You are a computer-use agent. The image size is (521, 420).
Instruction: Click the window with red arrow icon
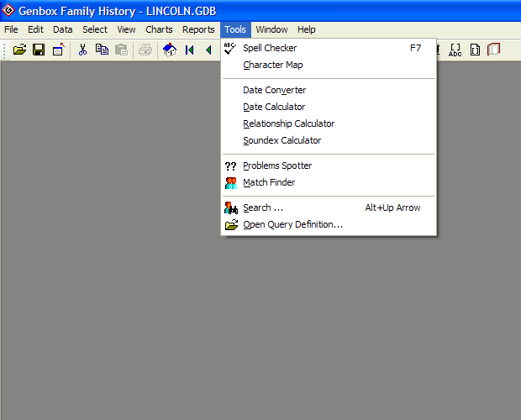coord(58,50)
